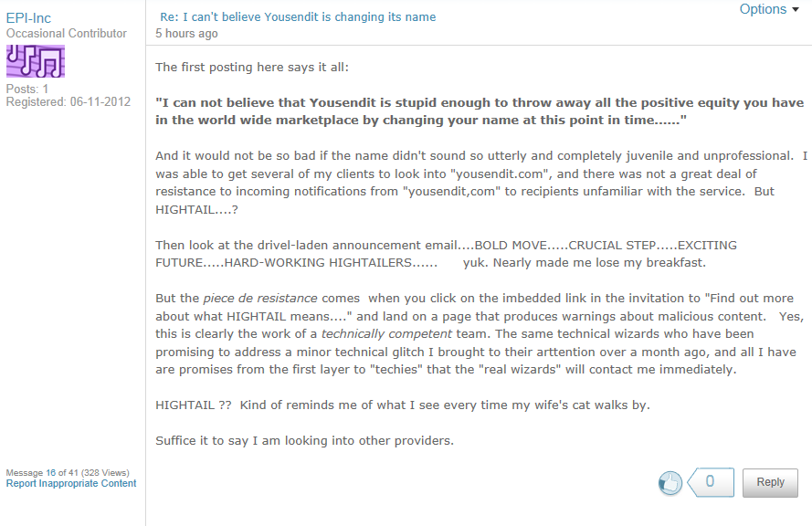812x526 pixels.
Task: Click 'The first posting here says it all' line
Action: pyautogui.click(x=252, y=67)
